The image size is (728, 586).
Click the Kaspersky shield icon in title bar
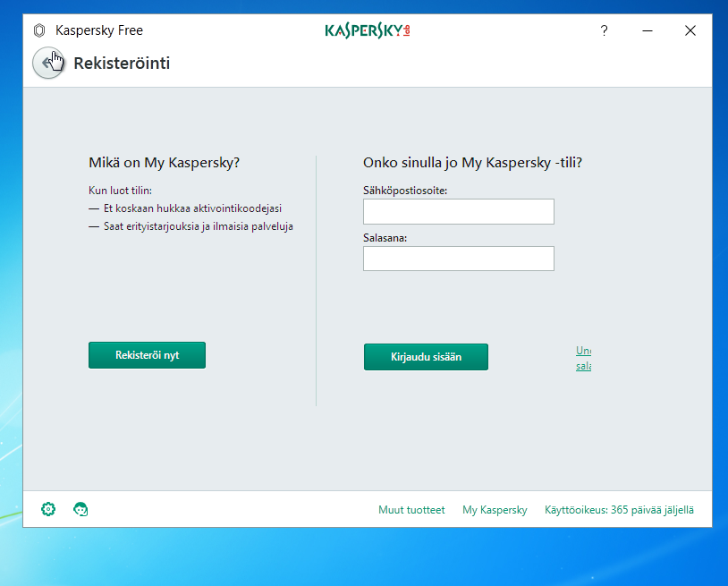pyautogui.click(x=39, y=30)
